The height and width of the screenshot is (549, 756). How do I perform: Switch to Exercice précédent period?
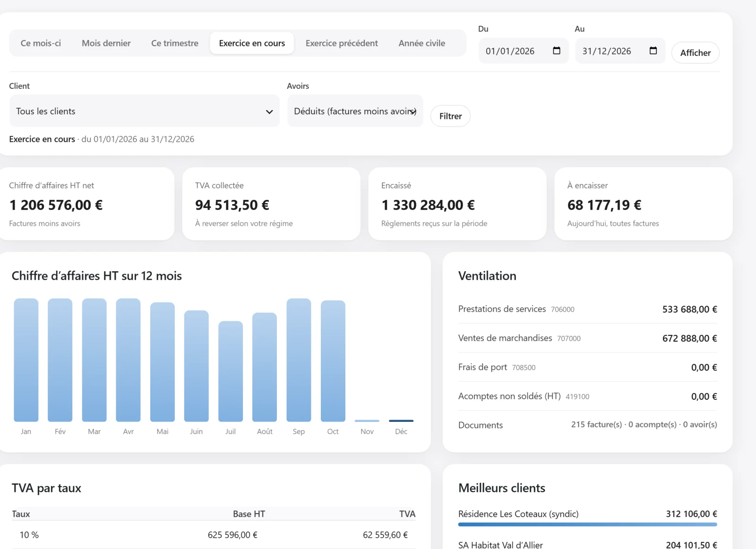(342, 43)
